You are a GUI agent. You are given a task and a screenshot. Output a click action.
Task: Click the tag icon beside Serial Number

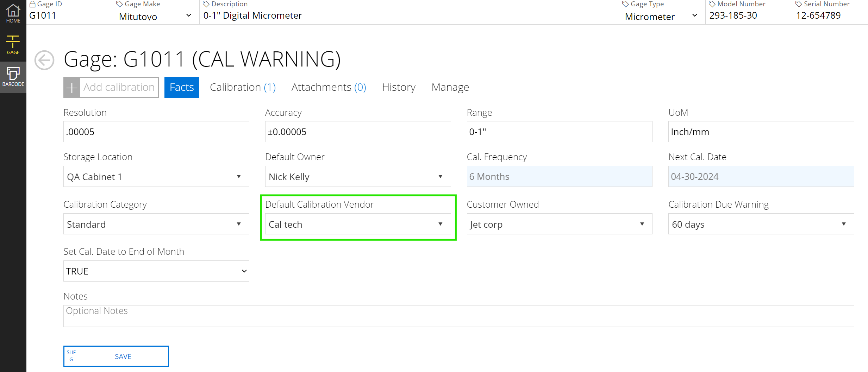799,4
